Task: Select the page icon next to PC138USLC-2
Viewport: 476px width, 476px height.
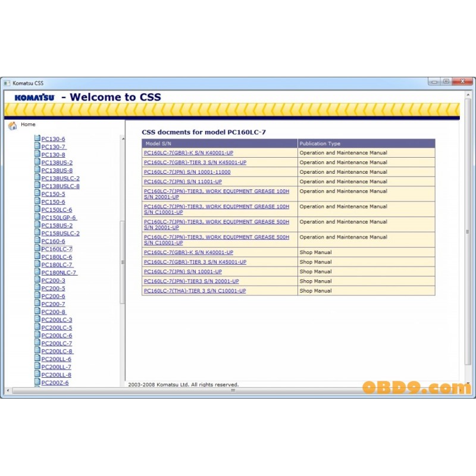Action: pos(37,177)
